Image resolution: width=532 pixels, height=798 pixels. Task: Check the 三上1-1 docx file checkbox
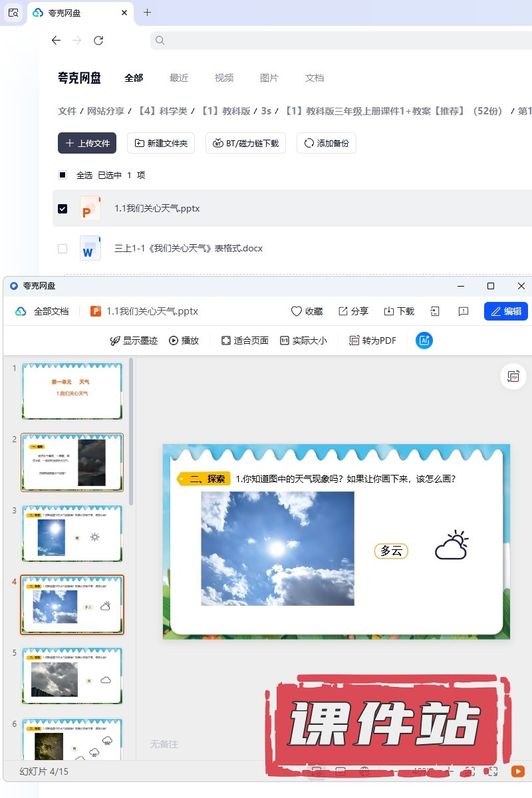click(63, 249)
